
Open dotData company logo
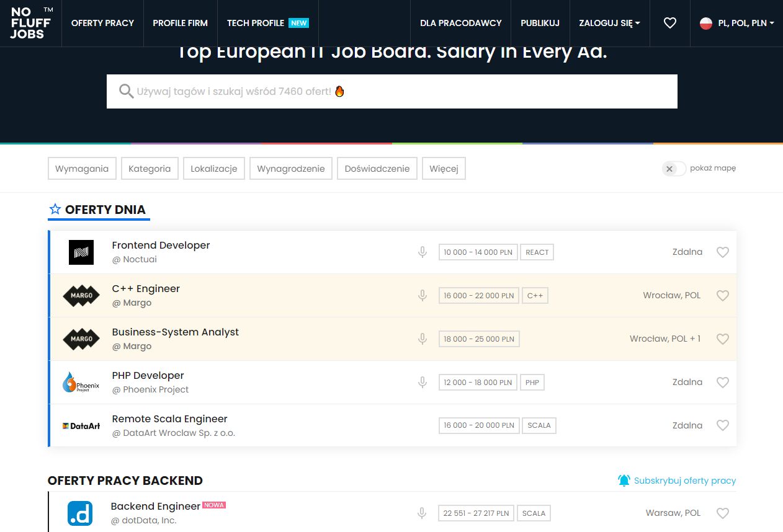[x=80, y=513]
